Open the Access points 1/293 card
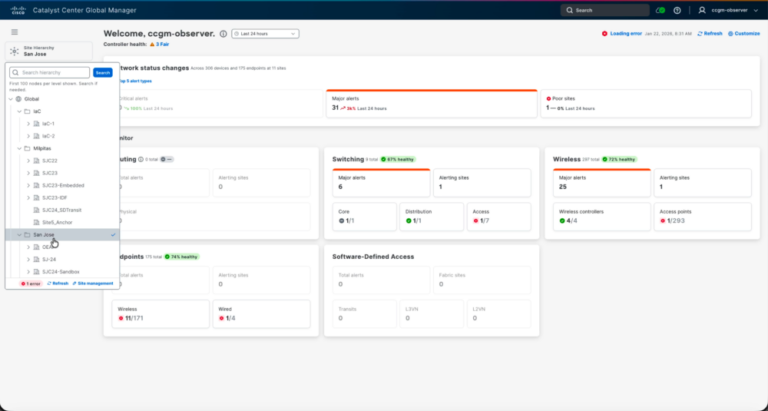The image size is (768, 411). (x=702, y=217)
